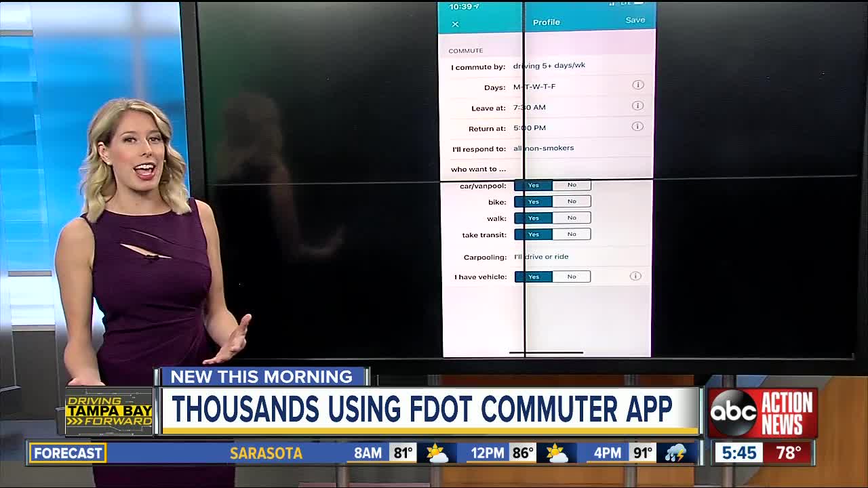868x488 pixels.
Task: Open info icon beside Days row
Action: pos(637,85)
